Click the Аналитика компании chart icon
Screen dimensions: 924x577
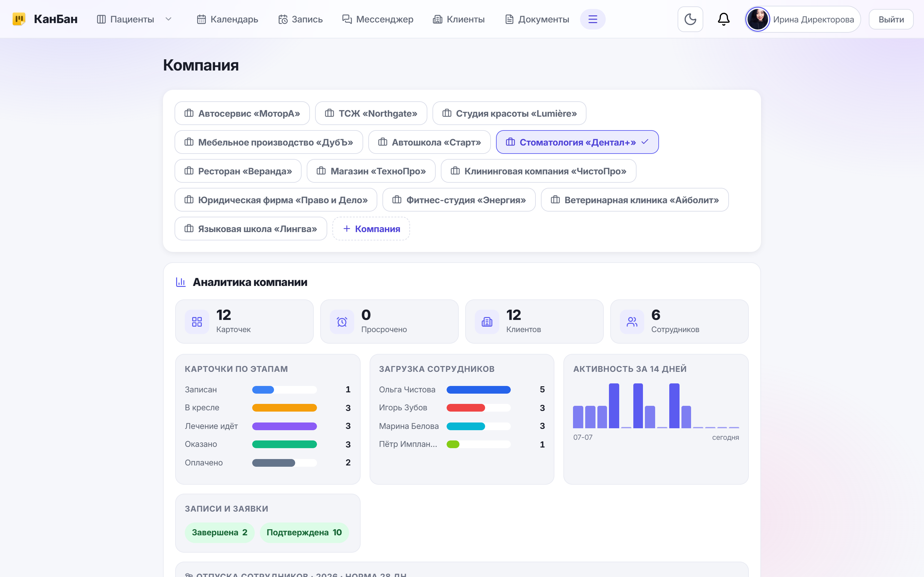(181, 282)
